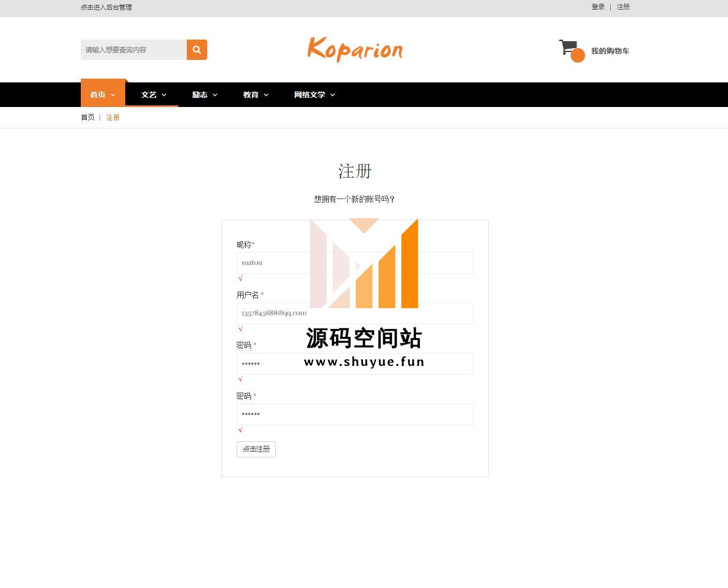Screen dimensions: 728x588
Task: Expand the 励志 menu chevron
Action: [x=215, y=95]
